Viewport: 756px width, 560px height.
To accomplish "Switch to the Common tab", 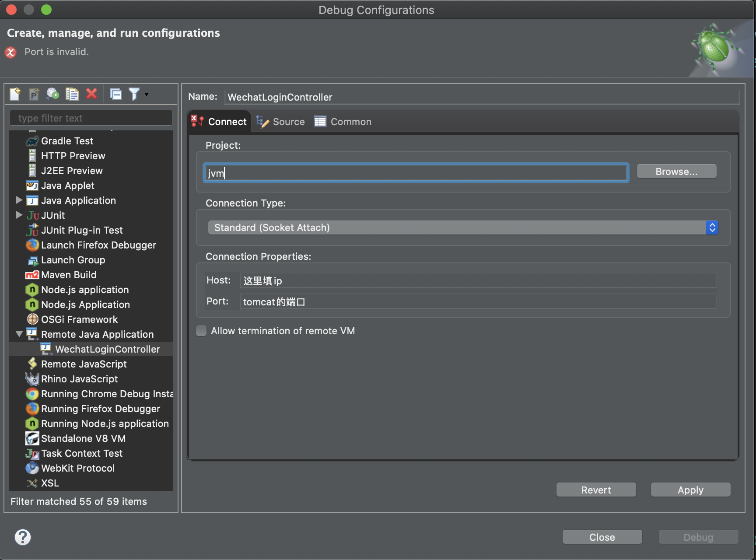I will pos(343,122).
